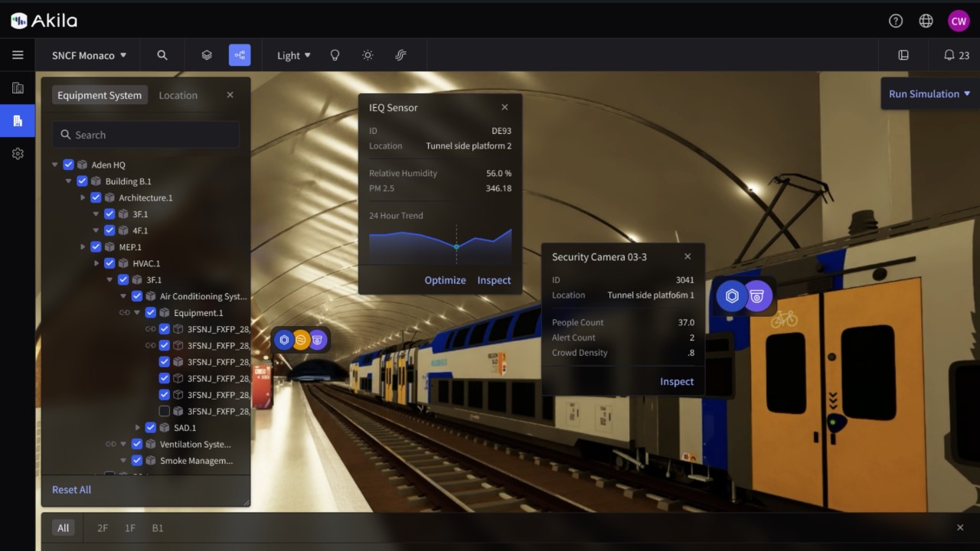
Task: Enable the last unchecked 3FSNJ_FXFP equipment checkbox
Action: click(164, 411)
